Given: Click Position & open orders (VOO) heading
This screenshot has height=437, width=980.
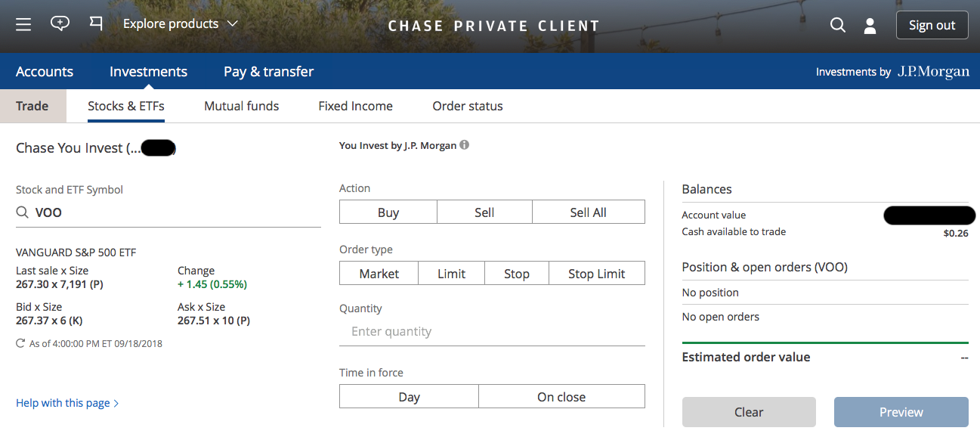Looking at the screenshot, I should click(x=765, y=267).
